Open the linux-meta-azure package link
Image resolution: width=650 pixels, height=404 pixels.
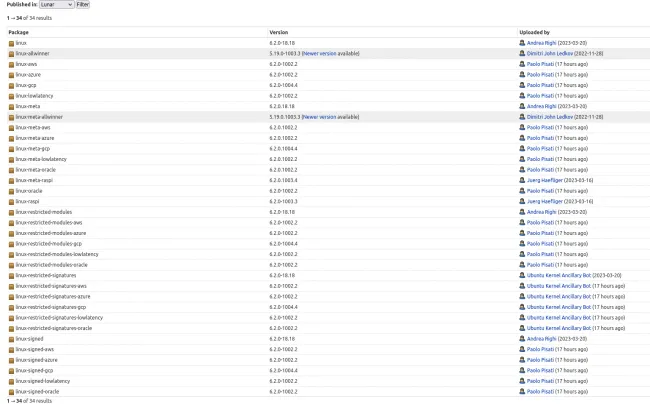pos(35,138)
